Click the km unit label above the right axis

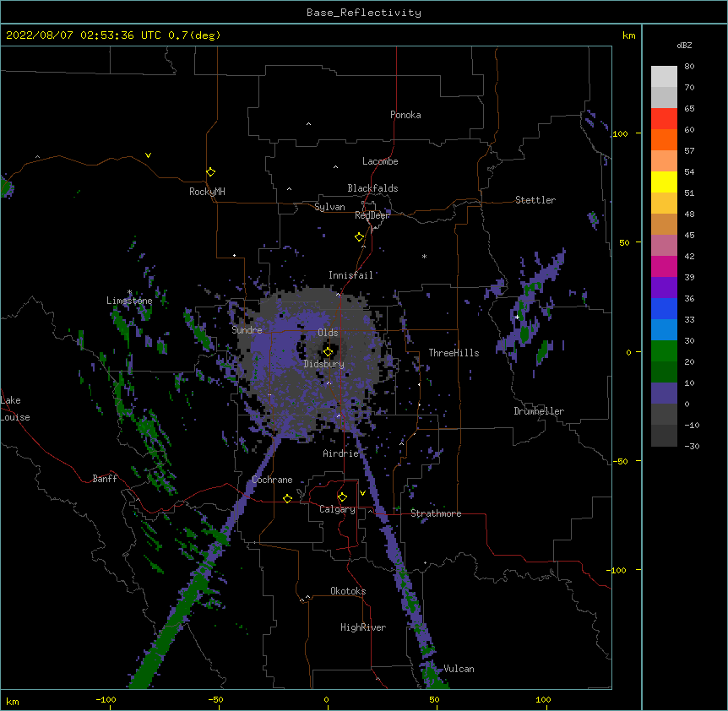coord(629,35)
